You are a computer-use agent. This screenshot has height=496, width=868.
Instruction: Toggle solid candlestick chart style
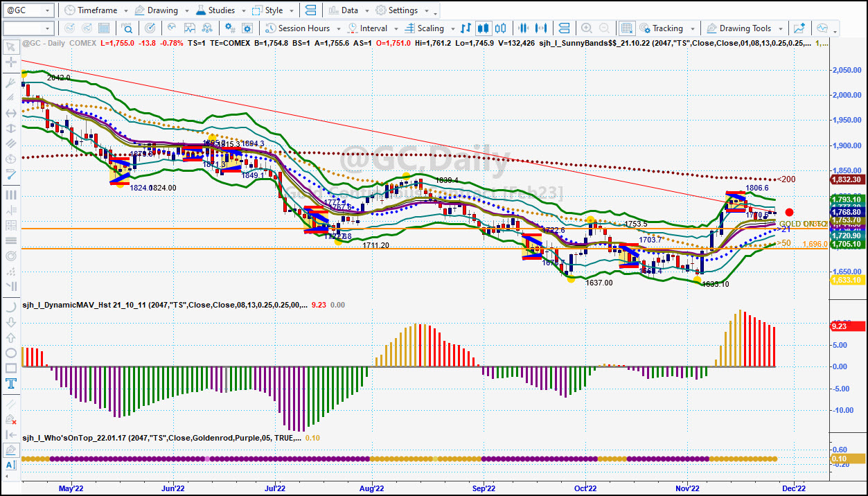pyautogui.click(x=484, y=28)
